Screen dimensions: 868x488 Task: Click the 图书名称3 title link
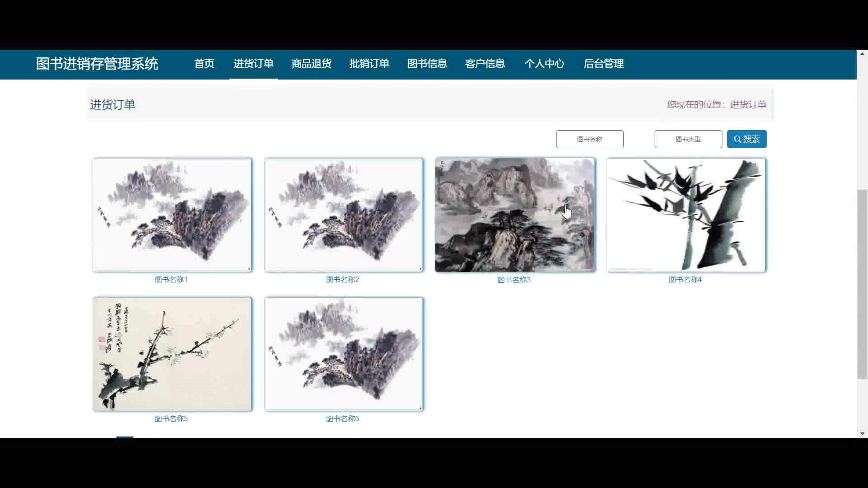coord(514,280)
